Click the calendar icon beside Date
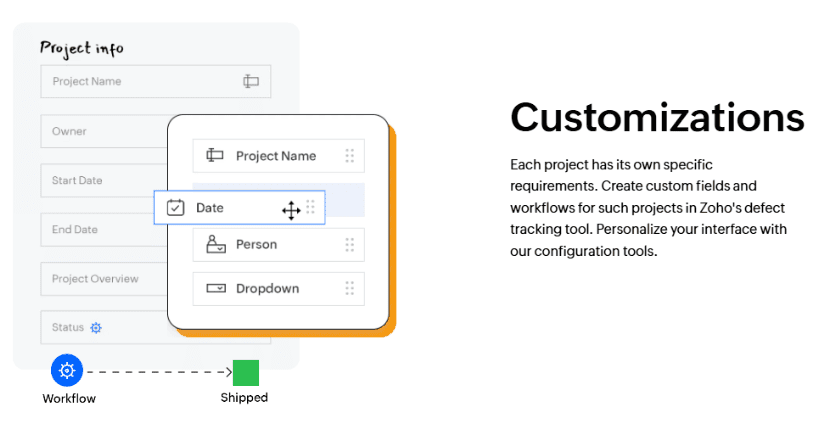 (x=176, y=208)
